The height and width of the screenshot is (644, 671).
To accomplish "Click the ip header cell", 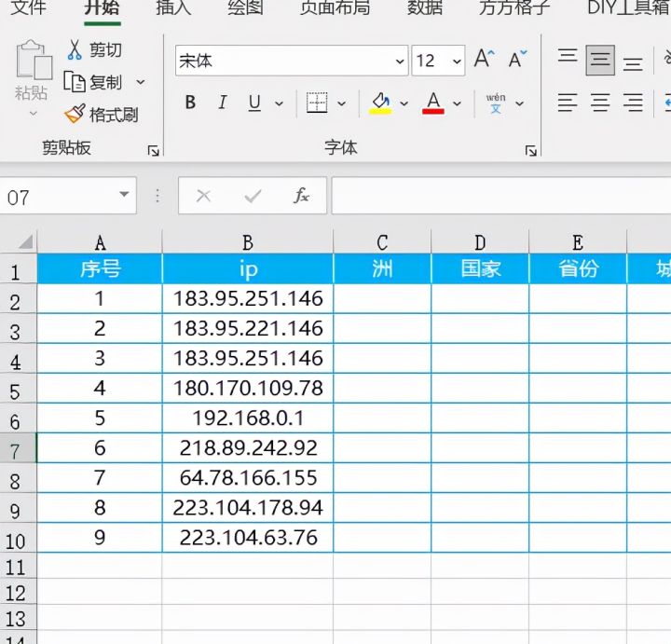I will 248,268.
